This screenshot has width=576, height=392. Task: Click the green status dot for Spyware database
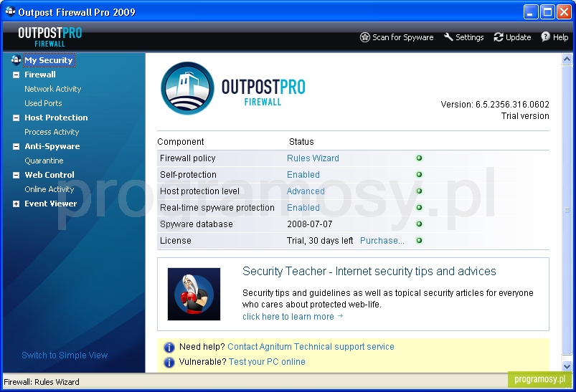pos(419,224)
